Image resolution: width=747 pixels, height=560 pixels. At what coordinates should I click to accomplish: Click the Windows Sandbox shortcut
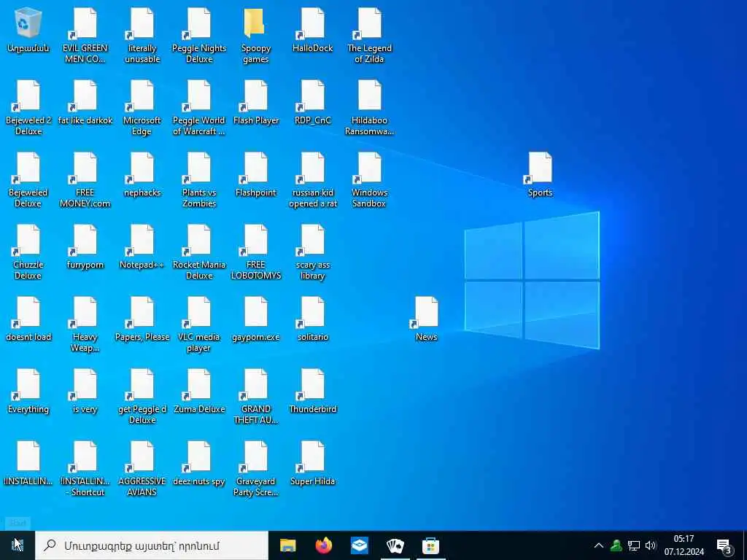coord(369,180)
